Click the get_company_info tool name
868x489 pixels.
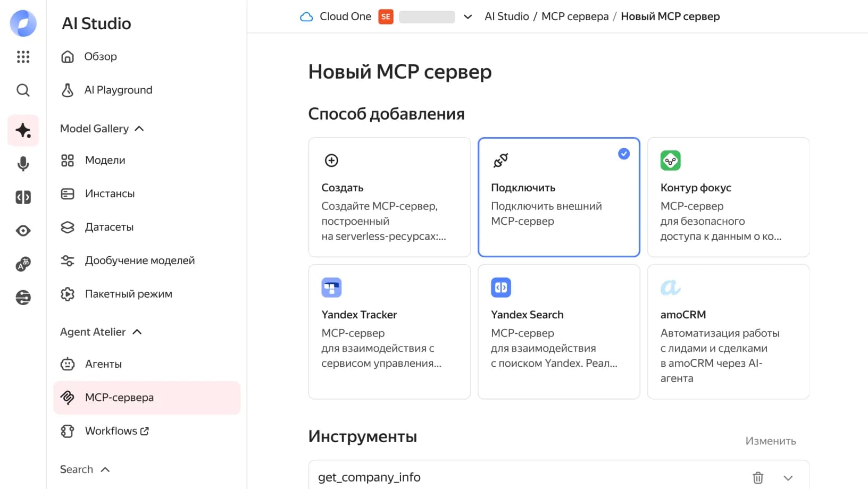coord(369,477)
